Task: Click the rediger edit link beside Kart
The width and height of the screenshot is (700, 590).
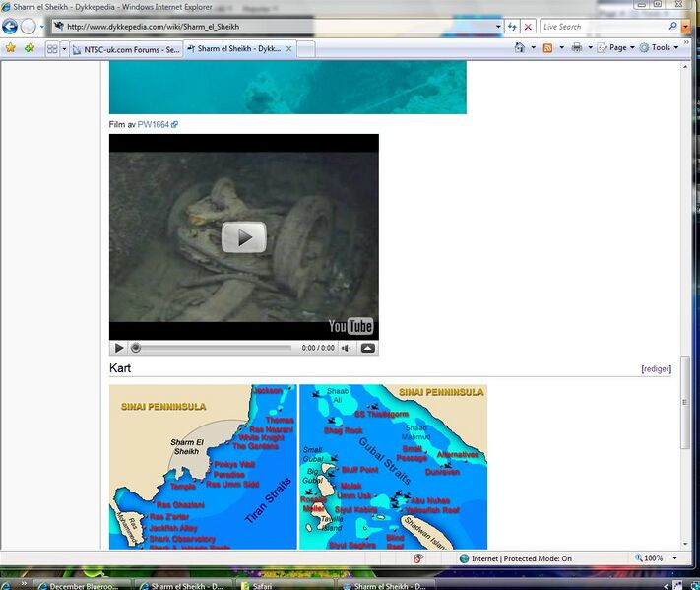Action: tap(656, 369)
